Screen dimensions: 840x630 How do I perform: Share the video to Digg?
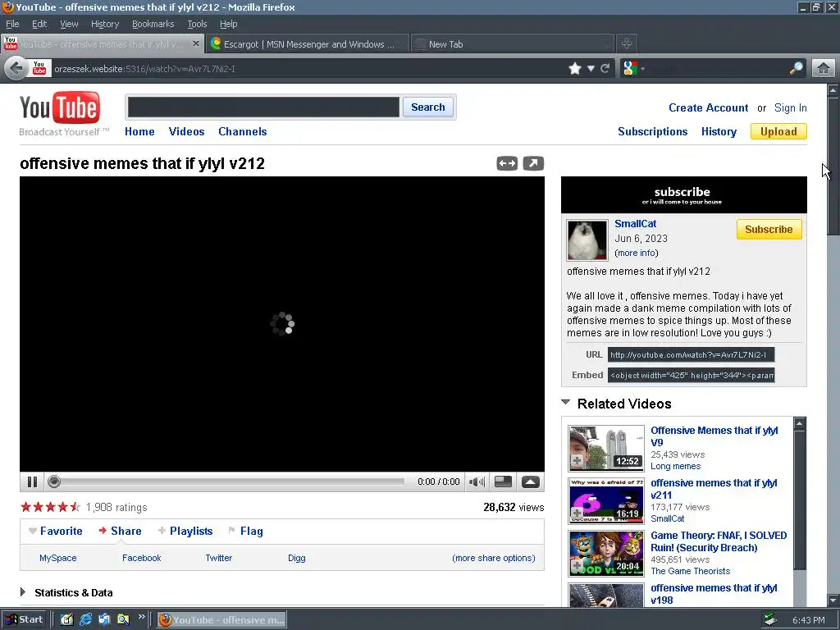(x=297, y=558)
